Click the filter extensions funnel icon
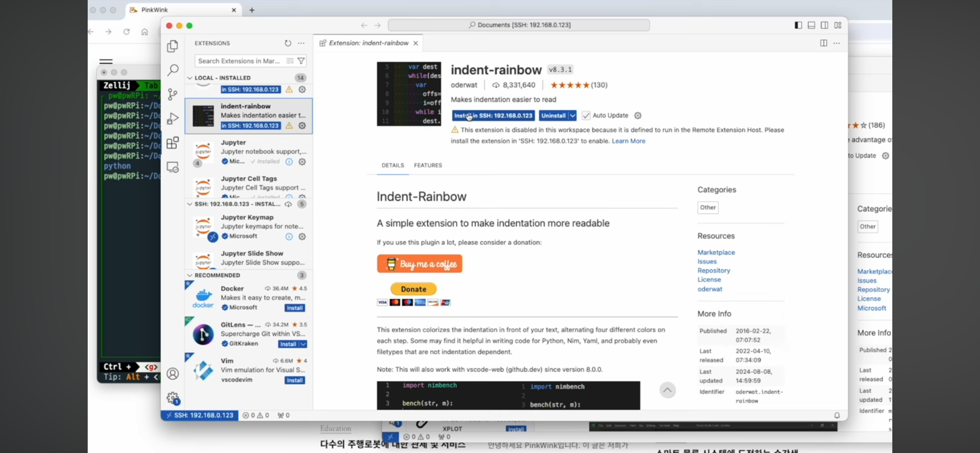This screenshot has height=453, width=980. coord(301,61)
